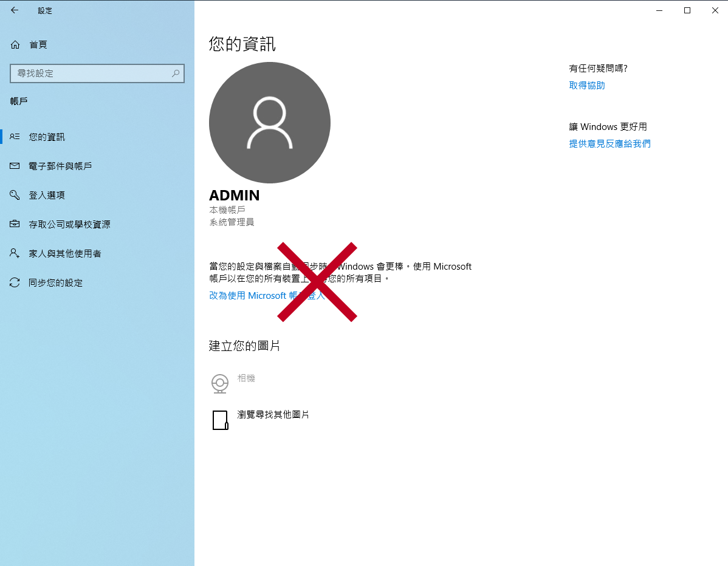The height and width of the screenshot is (566, 728).
Task: Click the webcam icon beside 相機
Action: pyautogui.click(x=219, y=383)
